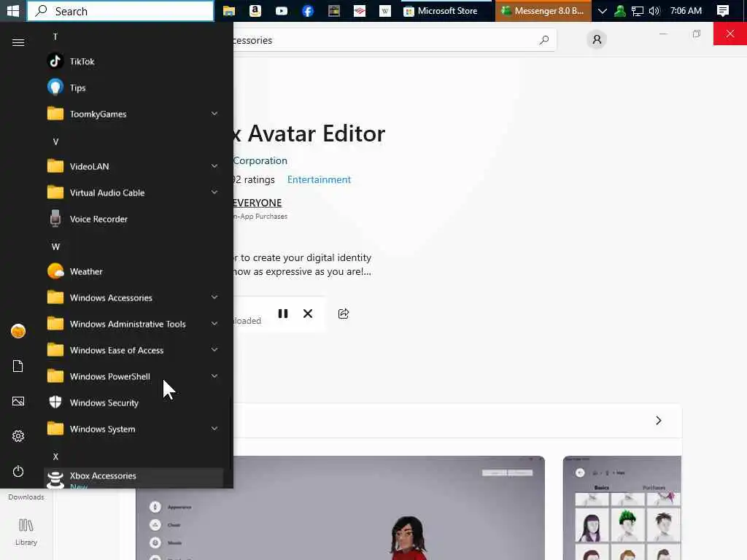
Task: Open the Store account profile button
Action: (597, 39)
